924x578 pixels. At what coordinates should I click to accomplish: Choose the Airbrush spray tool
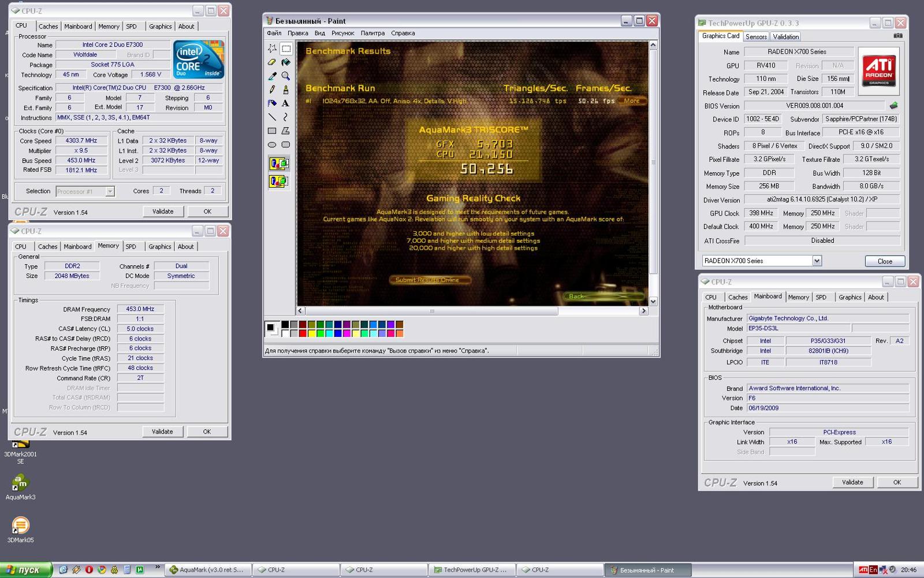click(272, 103)
